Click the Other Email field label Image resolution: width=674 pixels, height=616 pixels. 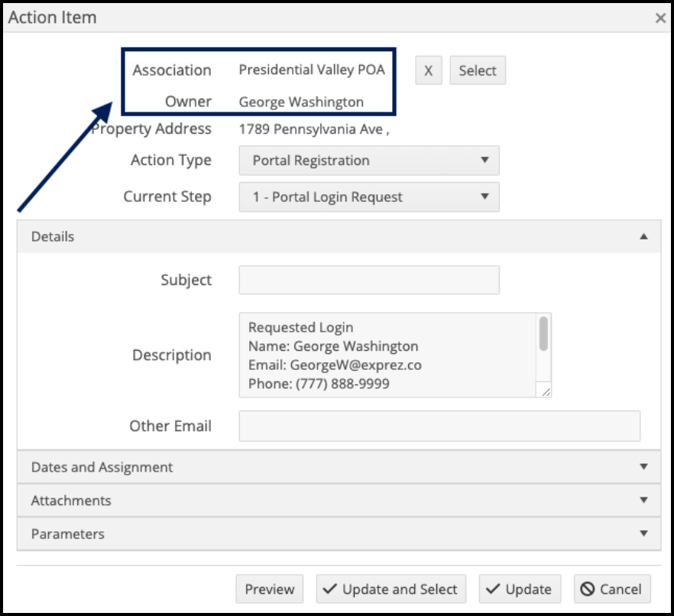(x=170, y=426)
